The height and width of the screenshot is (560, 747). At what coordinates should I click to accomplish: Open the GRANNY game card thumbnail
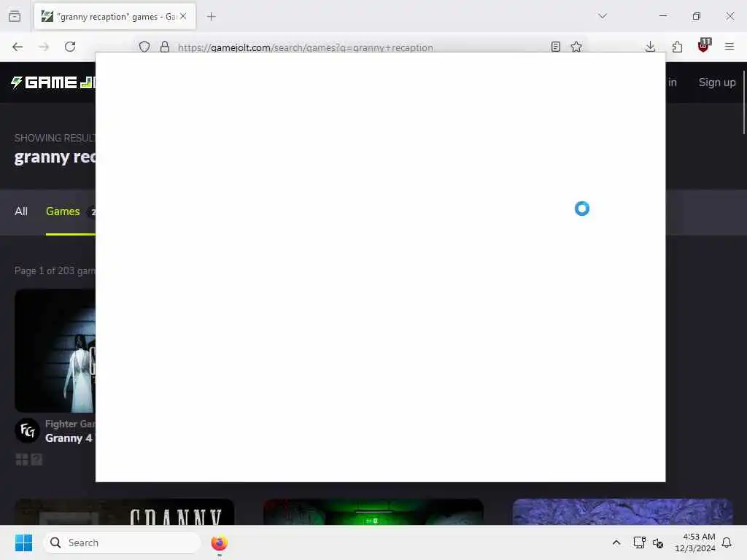click(x=124, y=512)
